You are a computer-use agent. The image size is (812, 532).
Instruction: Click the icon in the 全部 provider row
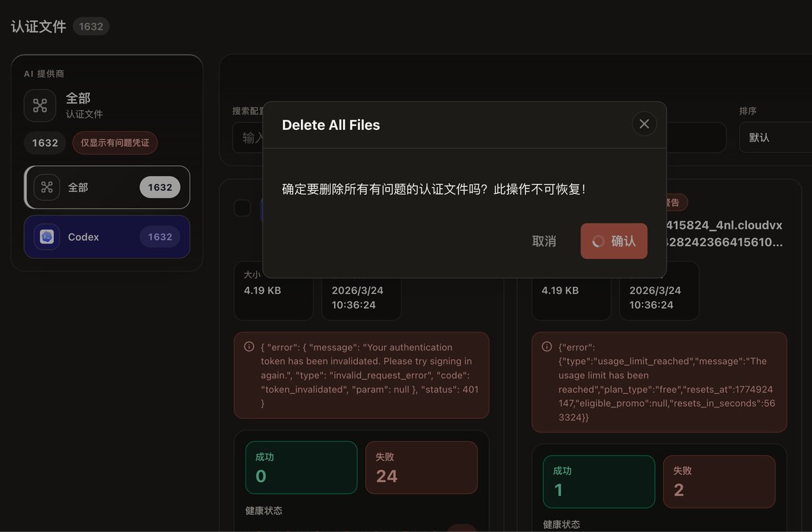tap(47, 187)
